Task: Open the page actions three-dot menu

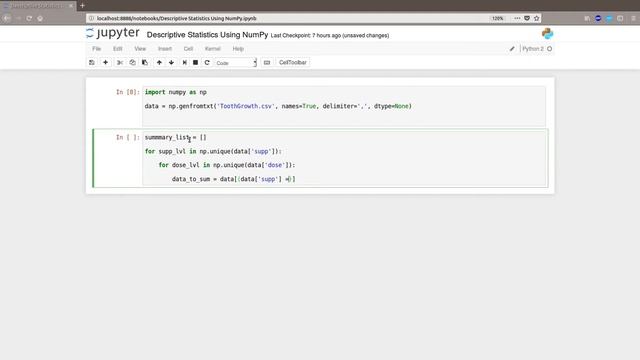Action: pyautogui.click(x=517, y=18)
